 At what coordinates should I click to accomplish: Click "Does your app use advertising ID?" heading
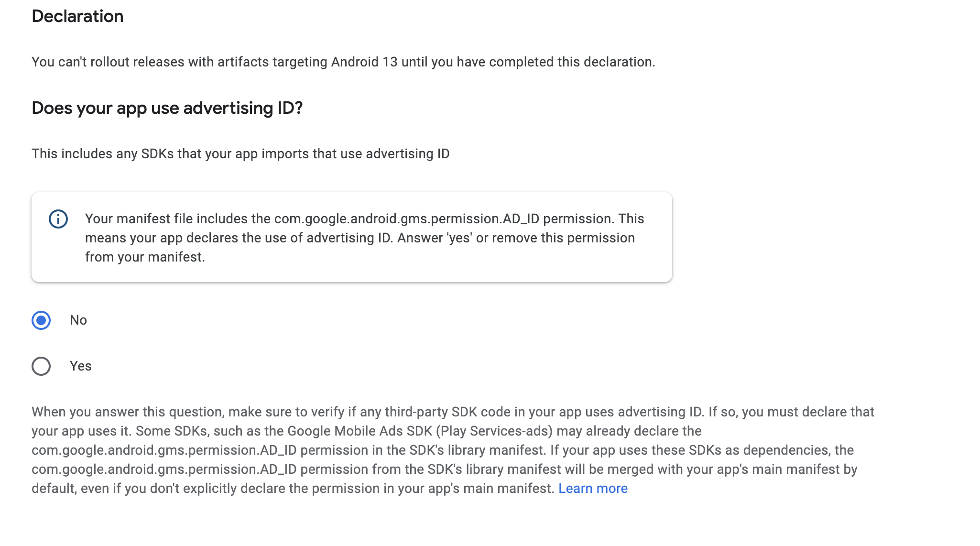[x=167, y=108]
